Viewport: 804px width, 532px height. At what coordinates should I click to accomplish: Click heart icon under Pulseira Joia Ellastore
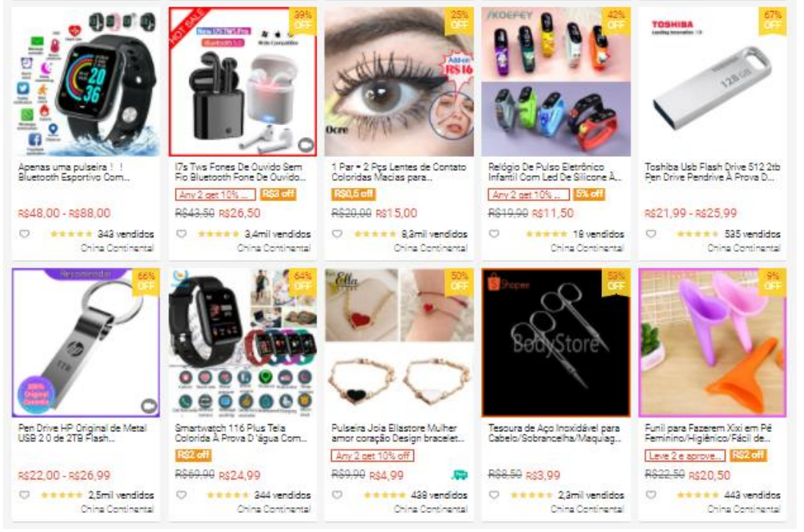pyautogui.click(x=337, y=495)
